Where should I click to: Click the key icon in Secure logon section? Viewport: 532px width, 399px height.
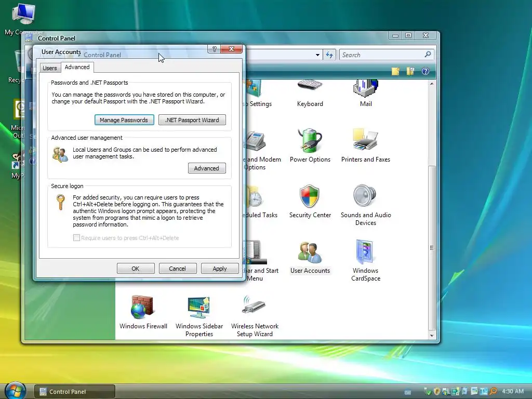tap(60, 202)
